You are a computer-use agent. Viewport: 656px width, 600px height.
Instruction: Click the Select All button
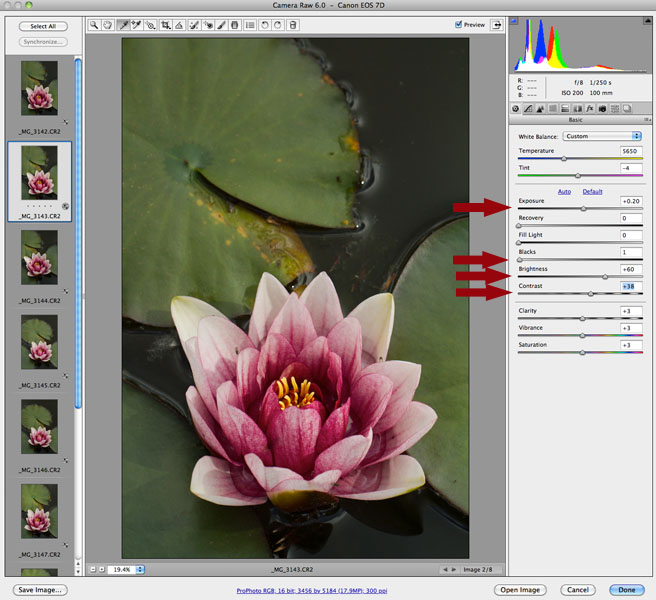[x=43, y=26]
